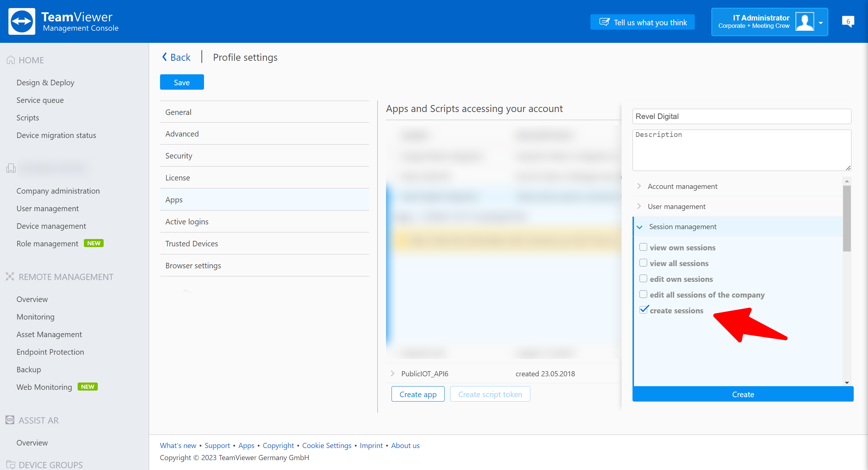The image size is (868, 470).
Task: Open Scripts in sidebar
Action: coord(27,117)
